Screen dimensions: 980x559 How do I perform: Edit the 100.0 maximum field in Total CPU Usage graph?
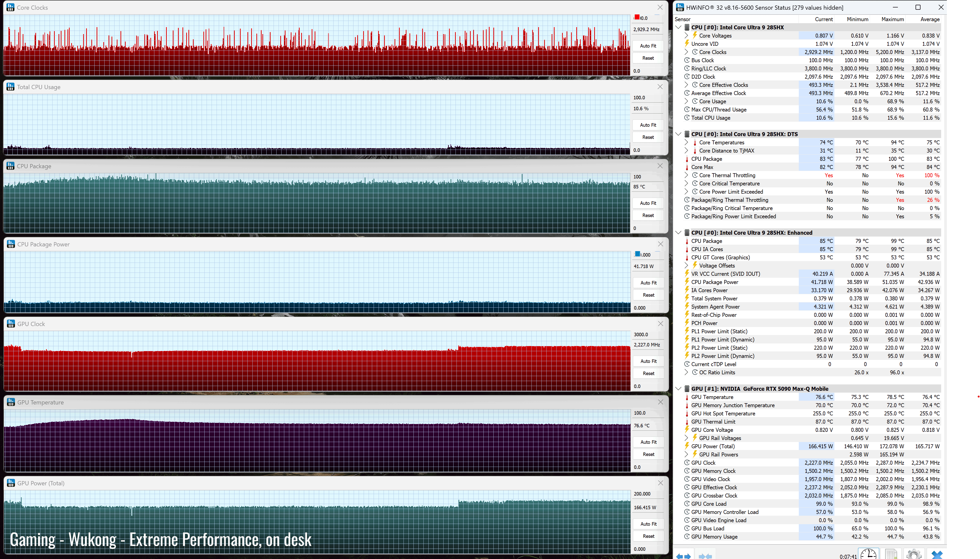648,98
